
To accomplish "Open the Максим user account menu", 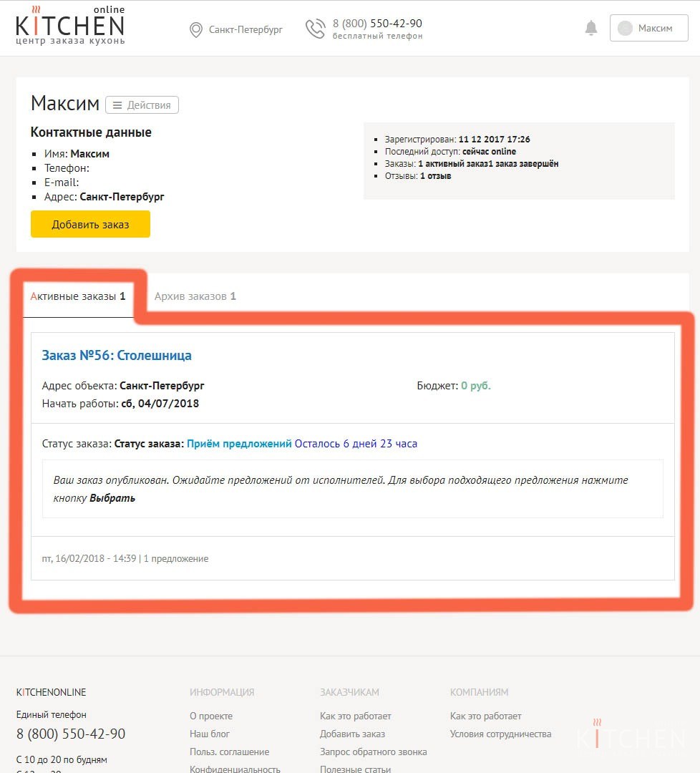I will [655, 29].
